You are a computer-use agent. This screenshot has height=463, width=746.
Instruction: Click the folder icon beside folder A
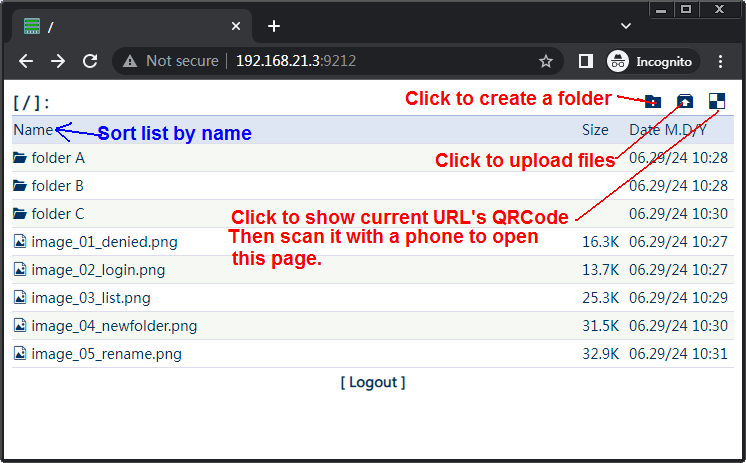pos(20,158)
